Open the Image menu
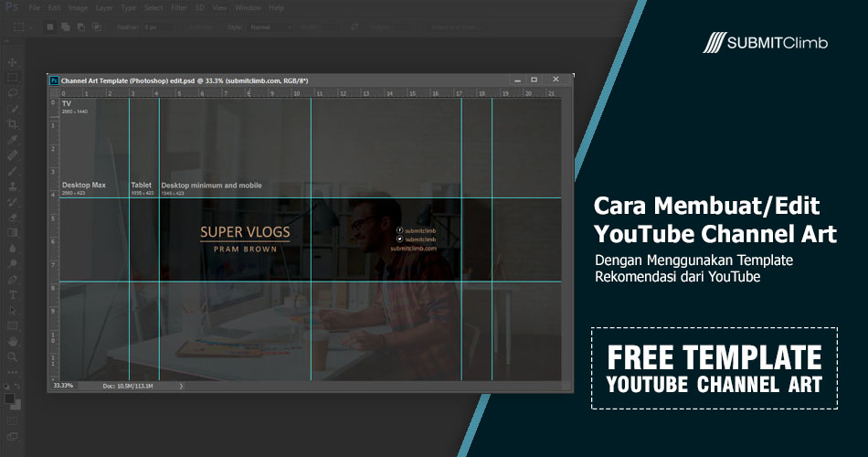The image size is (868, 457). pos(78,7)
